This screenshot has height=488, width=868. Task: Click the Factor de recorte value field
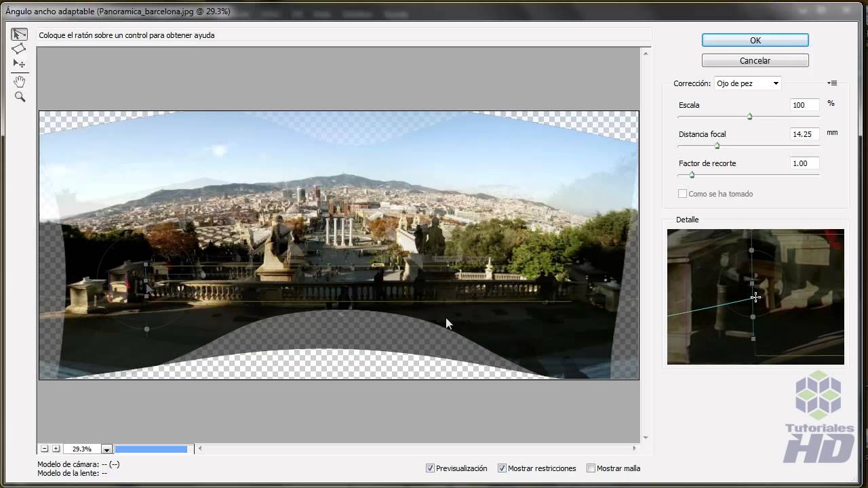click(x=804, y=163)
